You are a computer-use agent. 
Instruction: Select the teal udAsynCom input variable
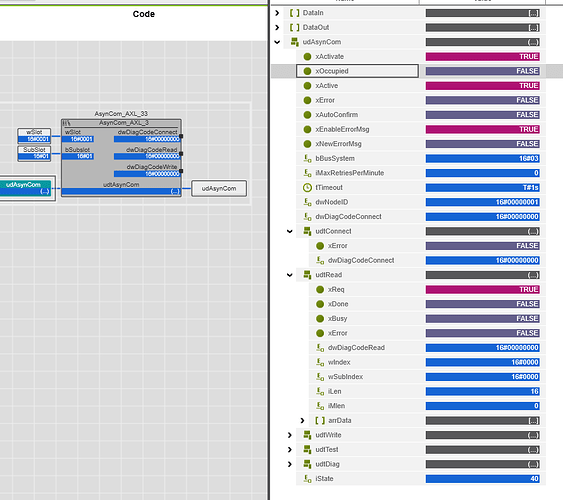click(25, 188)
